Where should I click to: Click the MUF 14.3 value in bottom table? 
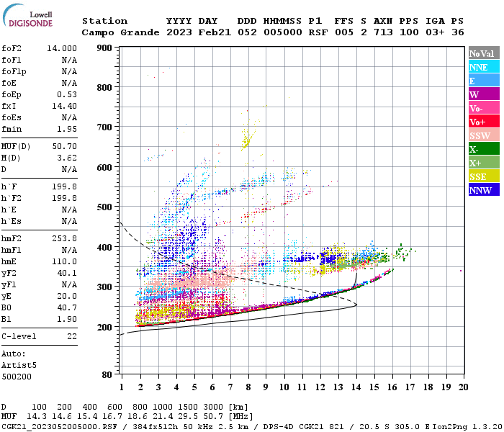37,417
